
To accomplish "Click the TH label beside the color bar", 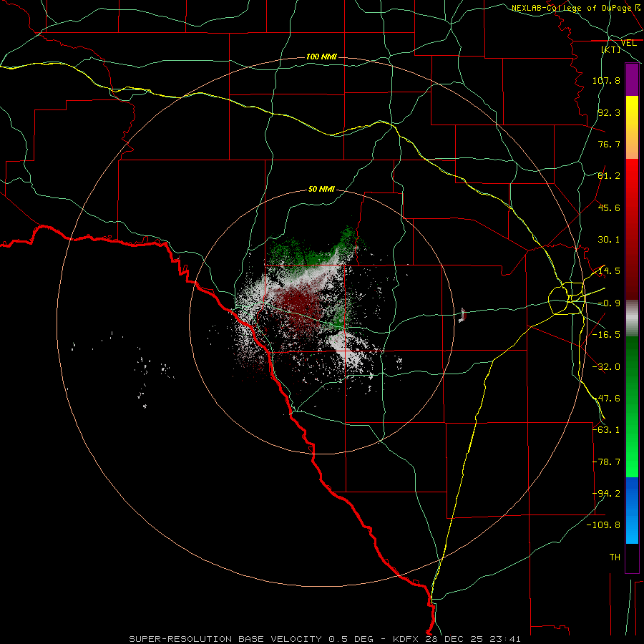I will pyautogui.click(x=615, y=557).
